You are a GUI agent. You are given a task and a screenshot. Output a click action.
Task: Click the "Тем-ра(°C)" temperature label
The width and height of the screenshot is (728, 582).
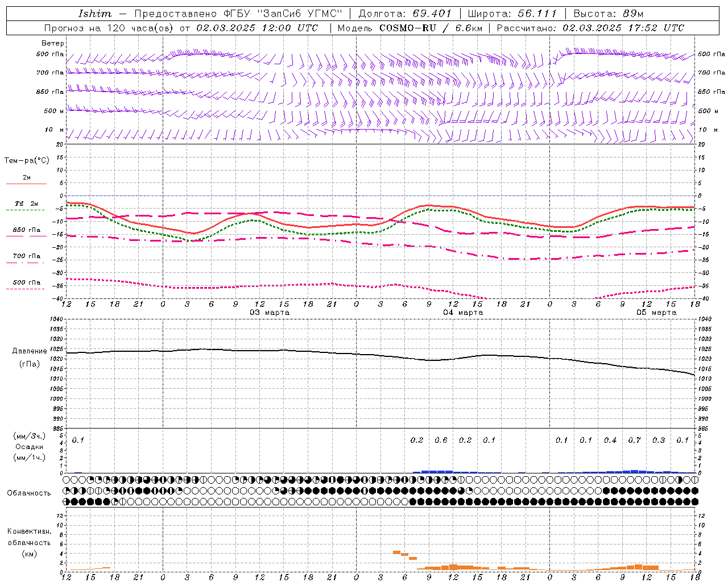pyautogui.click(x=27, y=161)
